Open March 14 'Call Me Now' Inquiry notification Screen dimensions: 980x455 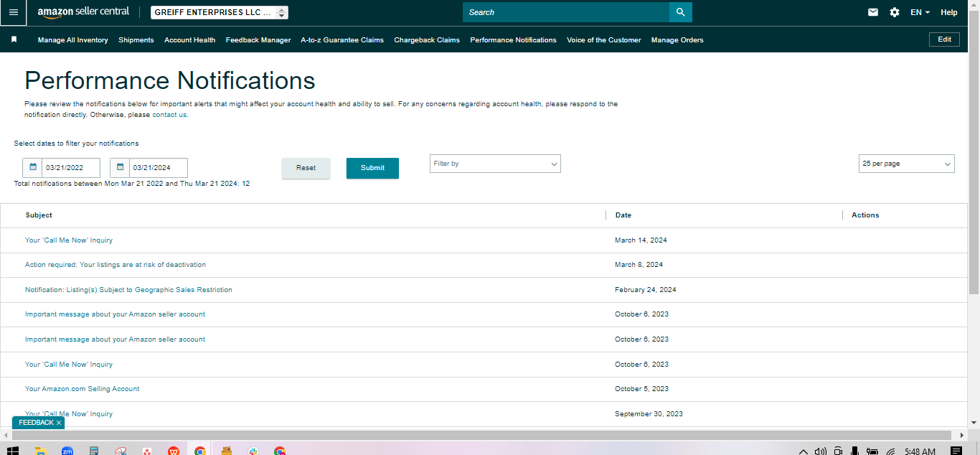click(x=69, y=240)
